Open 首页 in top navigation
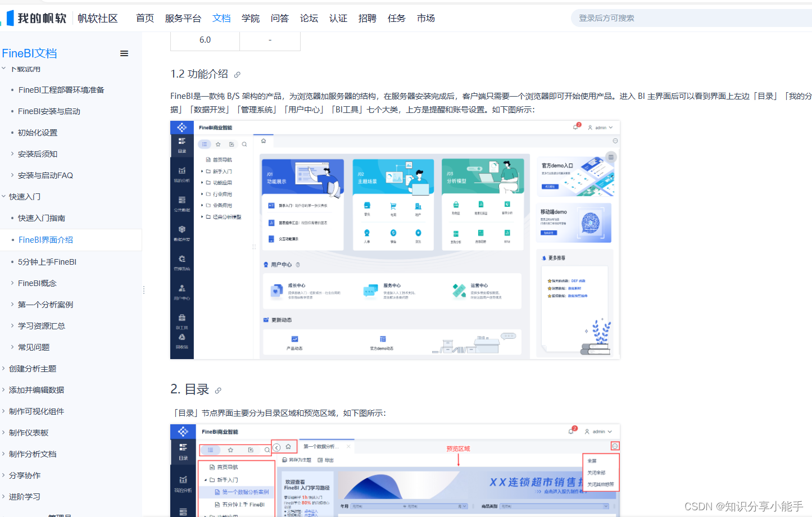 click(x=145, y=18)
